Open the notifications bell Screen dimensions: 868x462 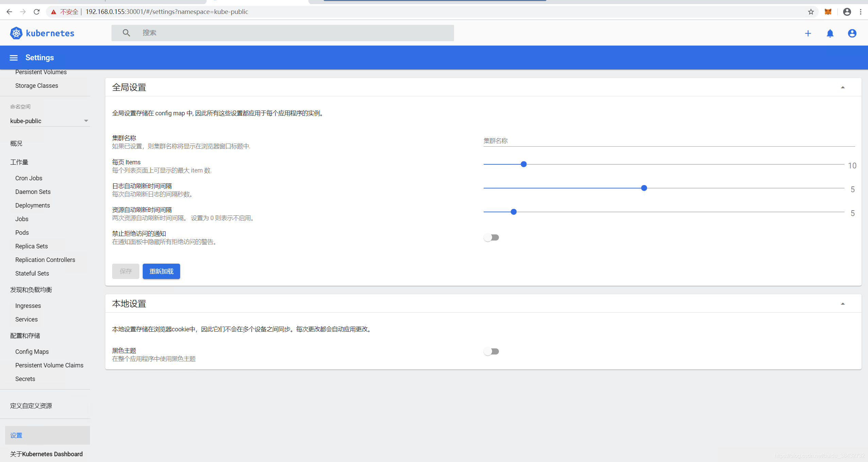click(x=830, y=33)
